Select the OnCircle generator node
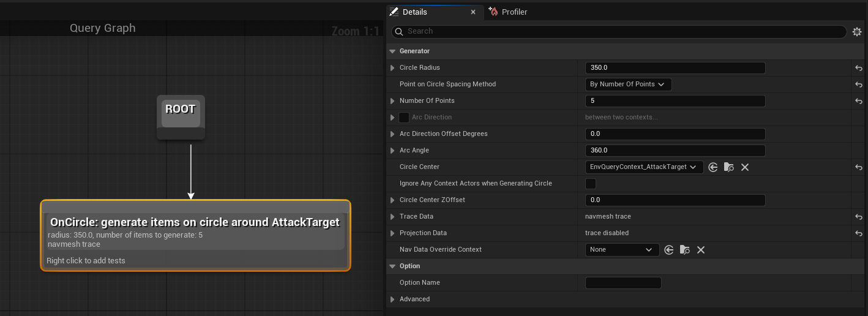 tap(195, 235)
